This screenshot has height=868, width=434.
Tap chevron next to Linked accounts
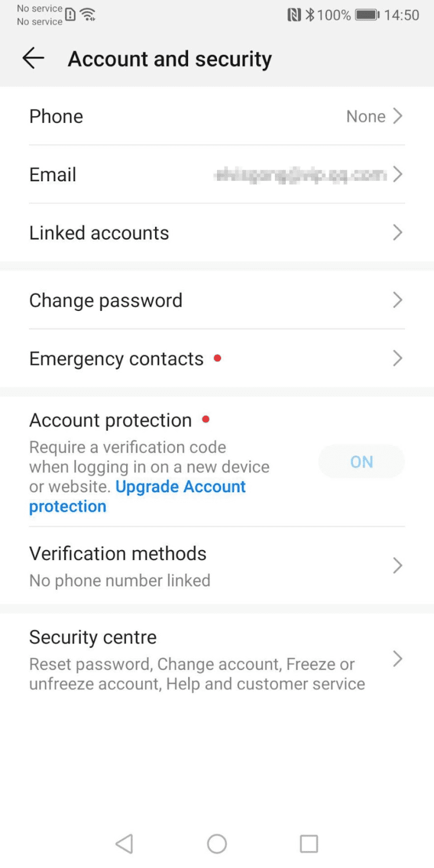[398, 233]
